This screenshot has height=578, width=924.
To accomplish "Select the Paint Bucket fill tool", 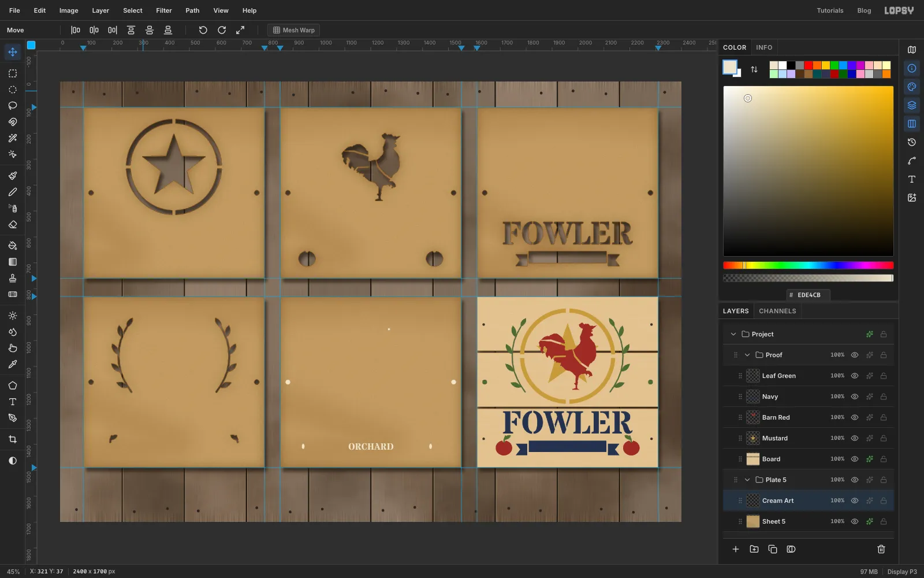I will click(x=13, y=246).
